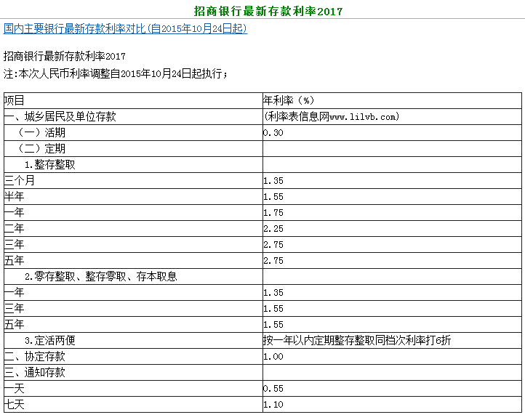Click the 0.55 rate value
This screenshot has width=525, height=420.
[x=273, y=389]
